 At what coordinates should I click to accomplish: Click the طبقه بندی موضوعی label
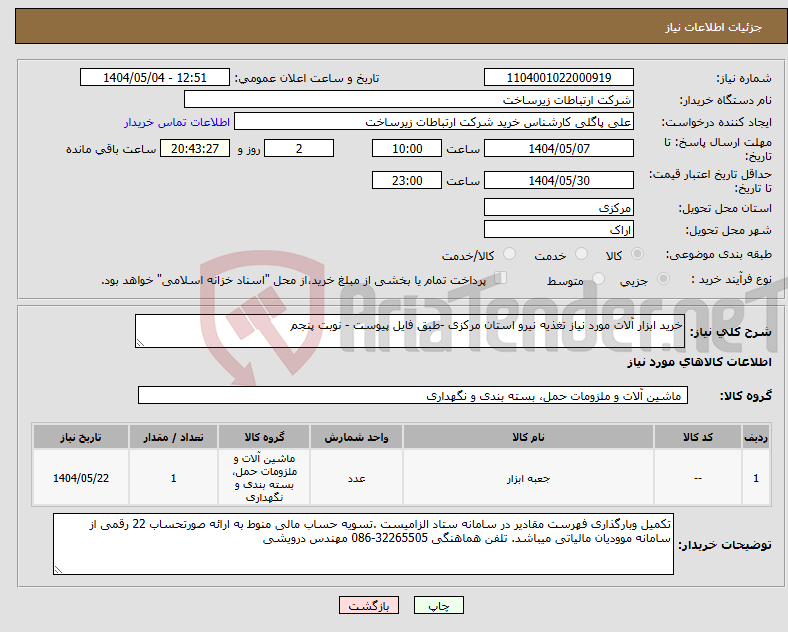click(719, 255)
